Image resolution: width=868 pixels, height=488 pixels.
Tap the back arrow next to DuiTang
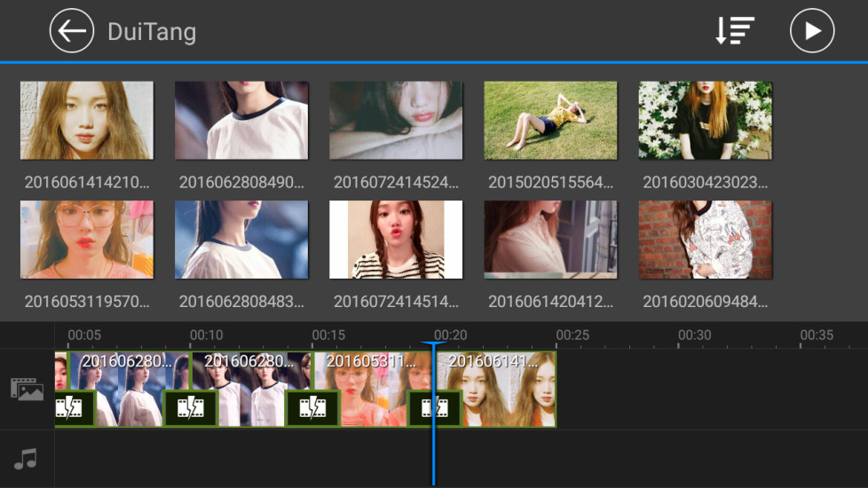[x=71, y=32]
